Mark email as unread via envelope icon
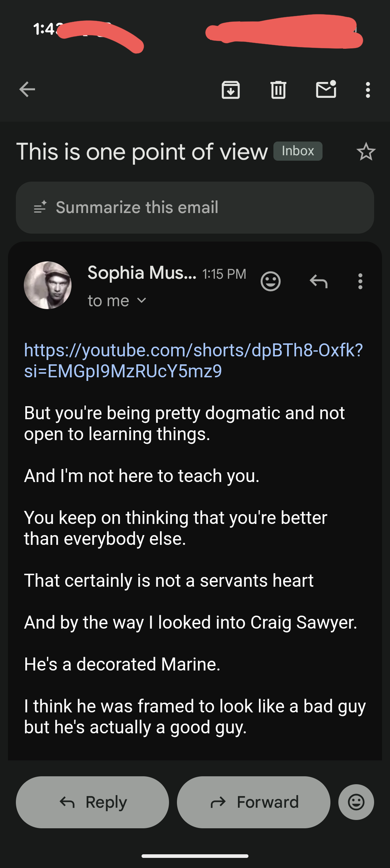 [326, 90]
